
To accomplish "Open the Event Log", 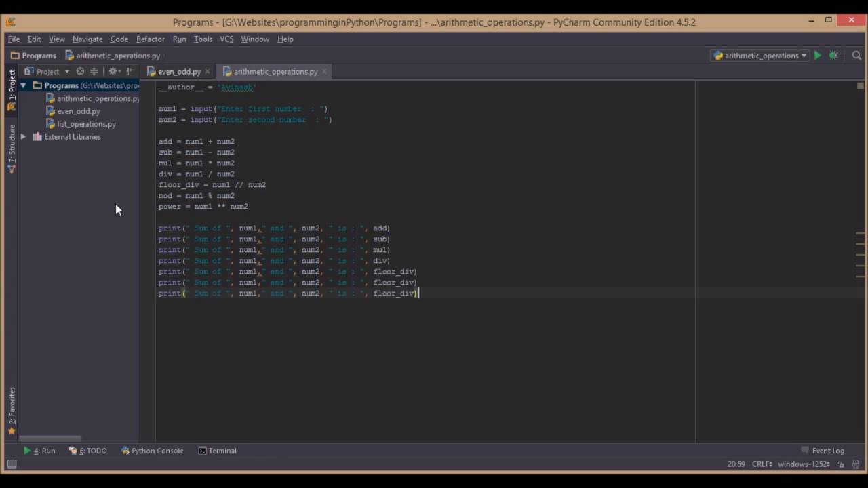I will pyautogui.click(x=823, y=451).
